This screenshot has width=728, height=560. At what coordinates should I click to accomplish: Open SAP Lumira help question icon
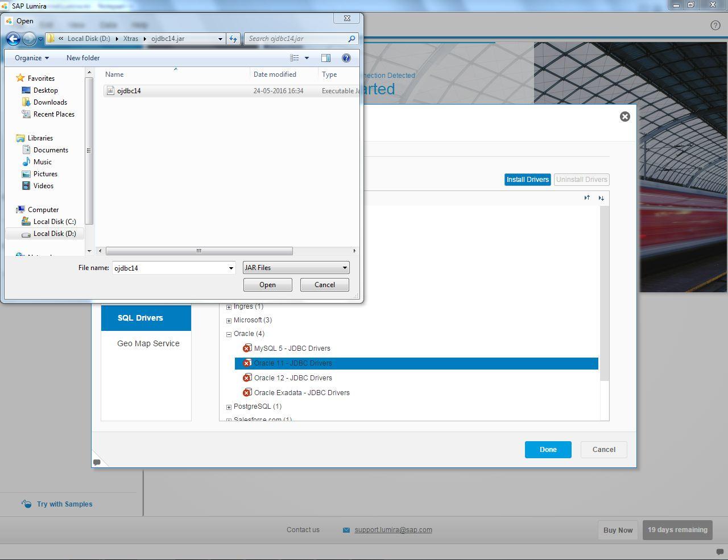(715, 25)
